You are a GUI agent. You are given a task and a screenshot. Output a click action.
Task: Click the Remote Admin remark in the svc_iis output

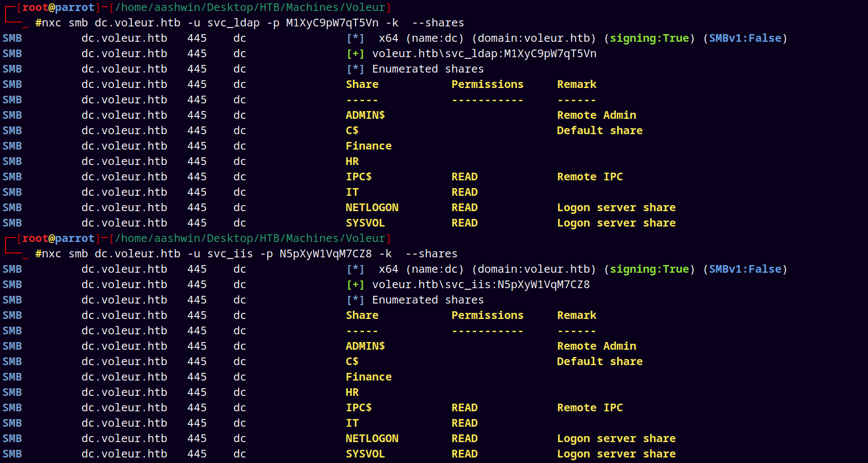pos(597,346)
